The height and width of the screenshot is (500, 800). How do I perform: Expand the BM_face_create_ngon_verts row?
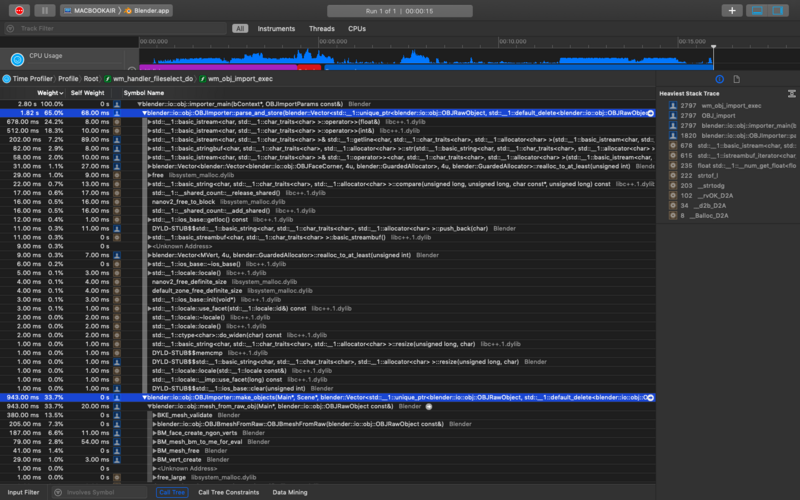tap(155, 433)
